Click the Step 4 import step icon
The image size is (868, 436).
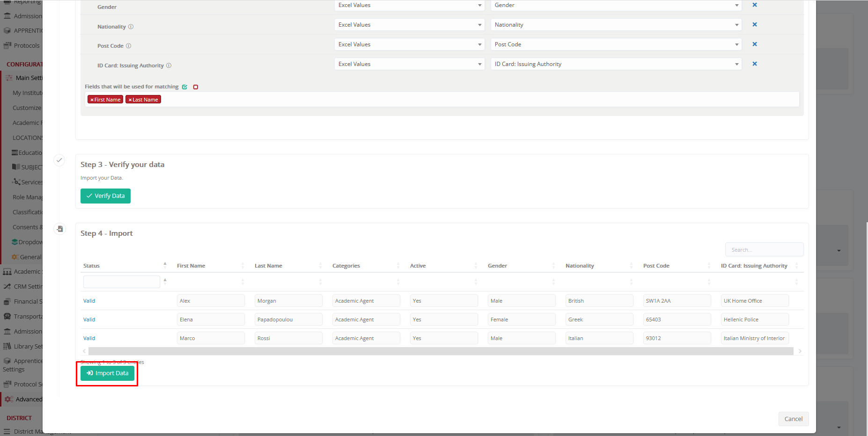click(59, 229)
